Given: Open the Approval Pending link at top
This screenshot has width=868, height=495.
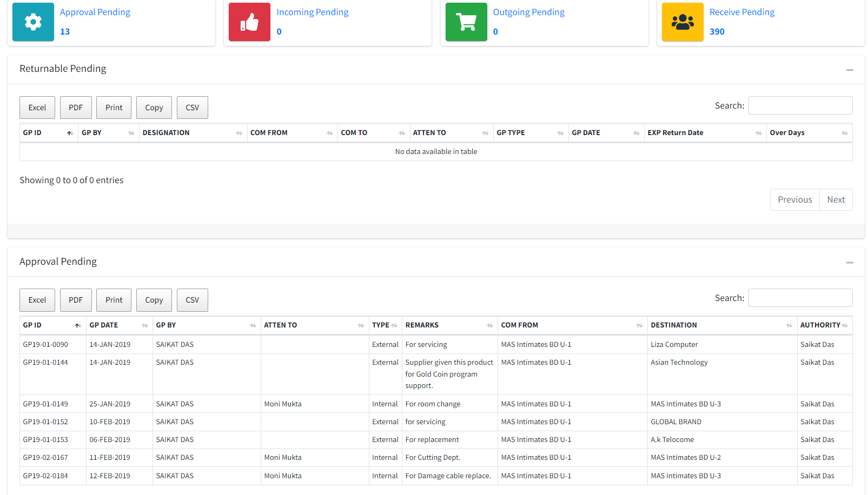Looking at the screenshot, I should (x=95, y=12).
